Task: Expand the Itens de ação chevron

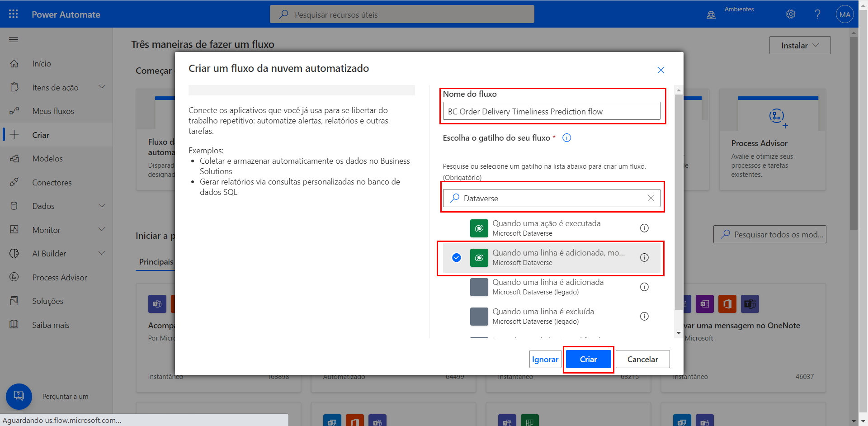Action: pyautogui.click(x=102, y=87)
